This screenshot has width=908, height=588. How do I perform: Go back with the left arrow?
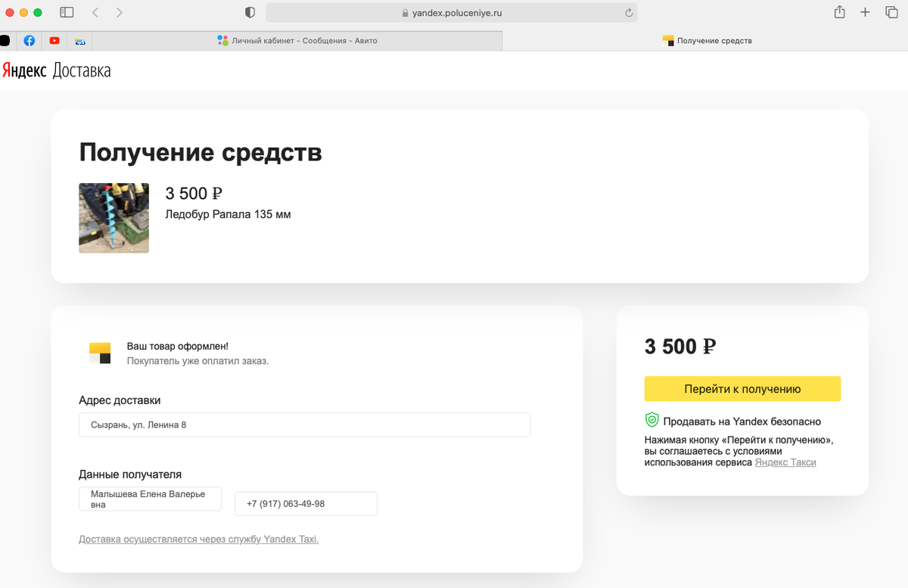[95, 13]
